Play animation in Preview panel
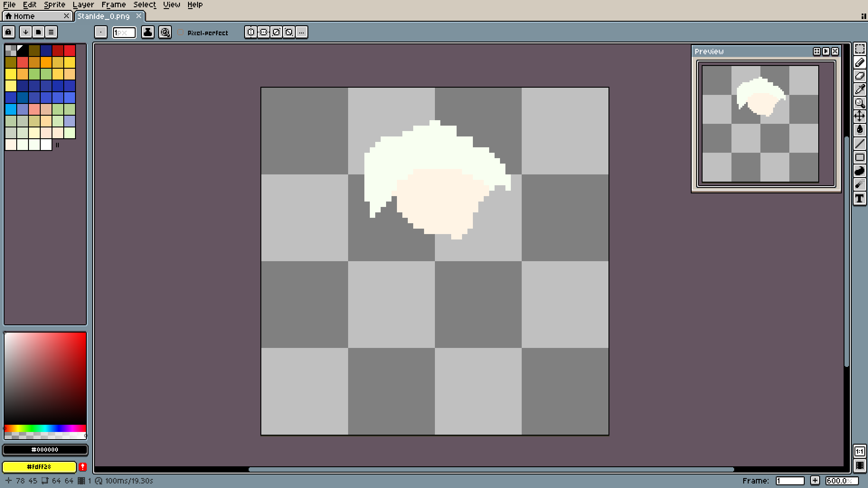The image size is (868, 488). click(x=826, y=52)
